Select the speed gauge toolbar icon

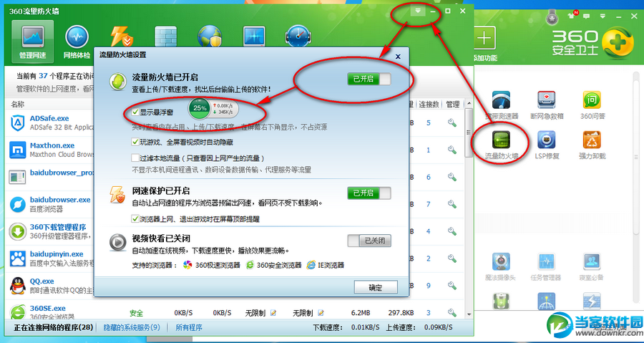298,37
